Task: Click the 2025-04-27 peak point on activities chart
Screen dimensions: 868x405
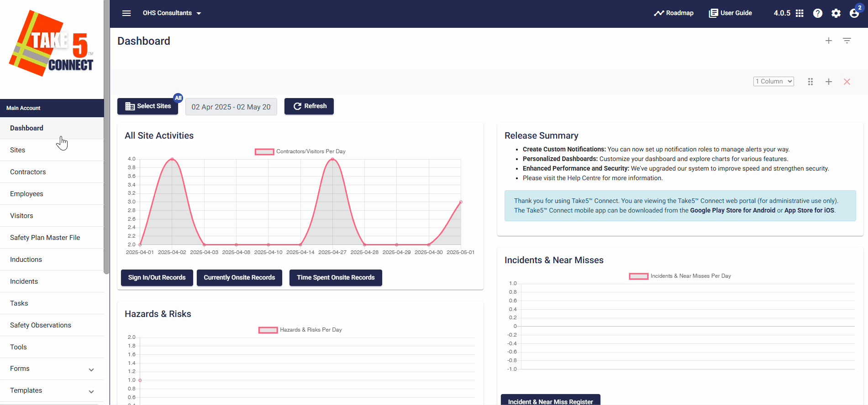Action: point(332,159)
